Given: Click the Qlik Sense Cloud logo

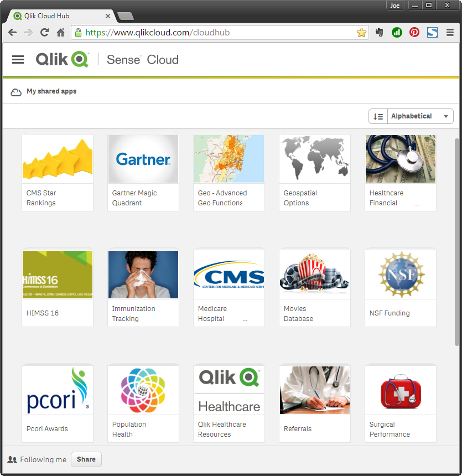Looking at the screenshot, I should (x=62, y=59).
